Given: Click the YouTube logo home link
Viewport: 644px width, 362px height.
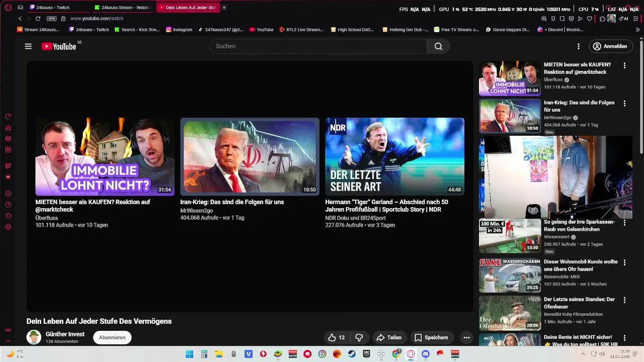Looking at the screenshot, I should click(x=59, y=46).
